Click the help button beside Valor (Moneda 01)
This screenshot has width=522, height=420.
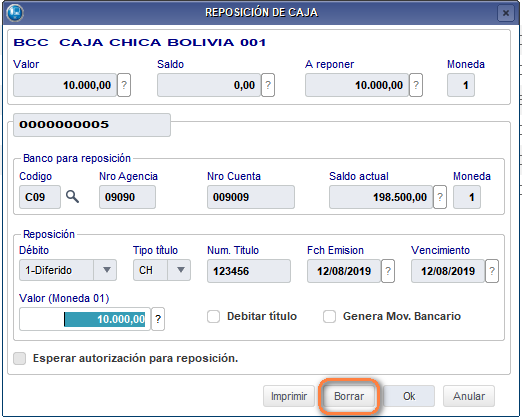pos(158,319)
